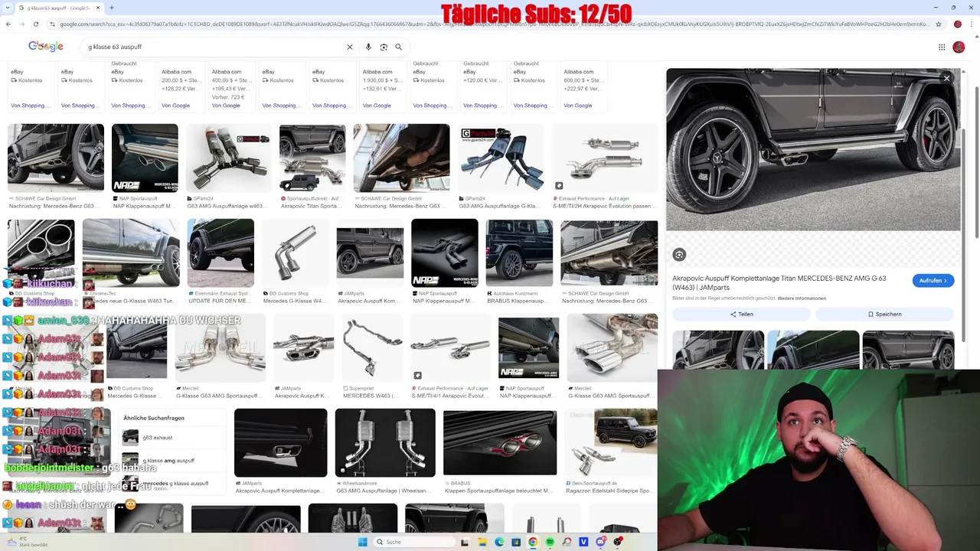Launch Microsoft Edge from the taskbar
Screen dimensions: 980x551
point(499,542)
